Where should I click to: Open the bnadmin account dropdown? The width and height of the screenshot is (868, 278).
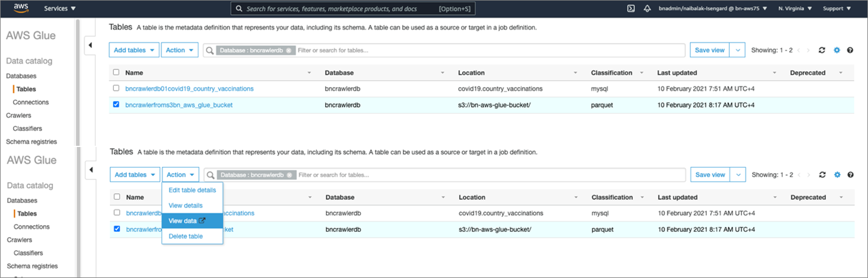click(x=713, y=9)
